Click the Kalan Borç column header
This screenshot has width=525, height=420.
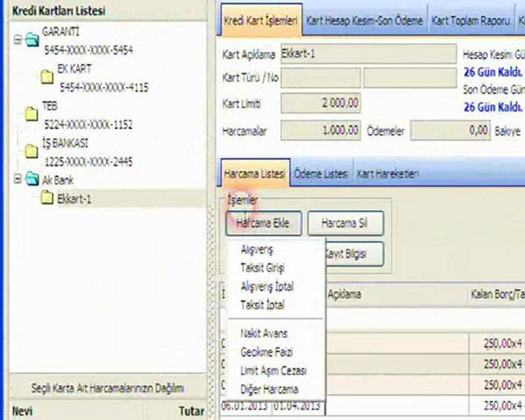[x=497, y=295]
